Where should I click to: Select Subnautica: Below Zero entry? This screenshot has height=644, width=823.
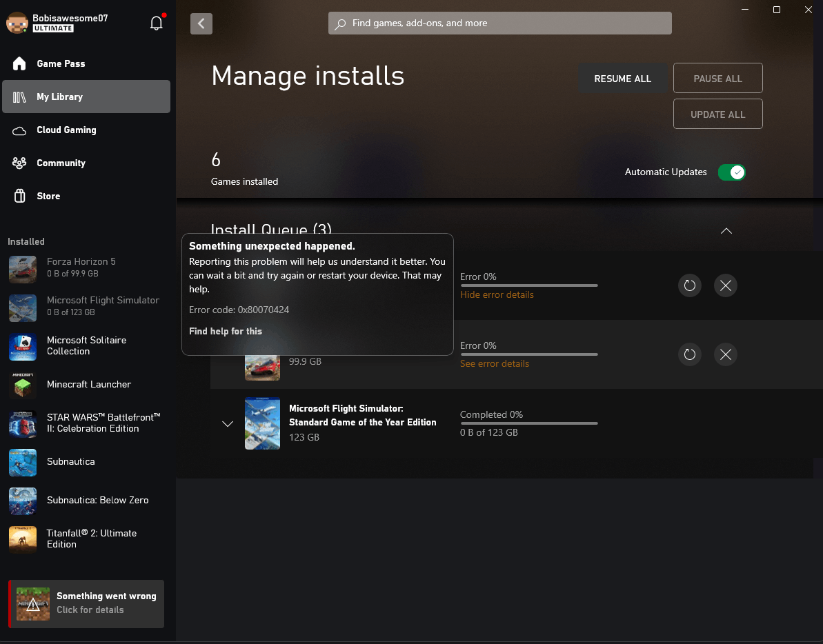pyautogui.click(x=86, y=501)
